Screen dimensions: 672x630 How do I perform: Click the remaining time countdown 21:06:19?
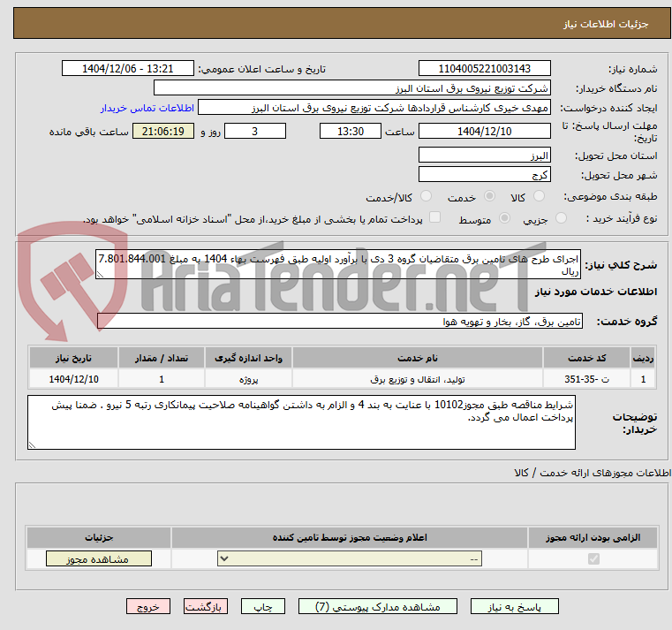pyautogui.click(x=163, y=132)
